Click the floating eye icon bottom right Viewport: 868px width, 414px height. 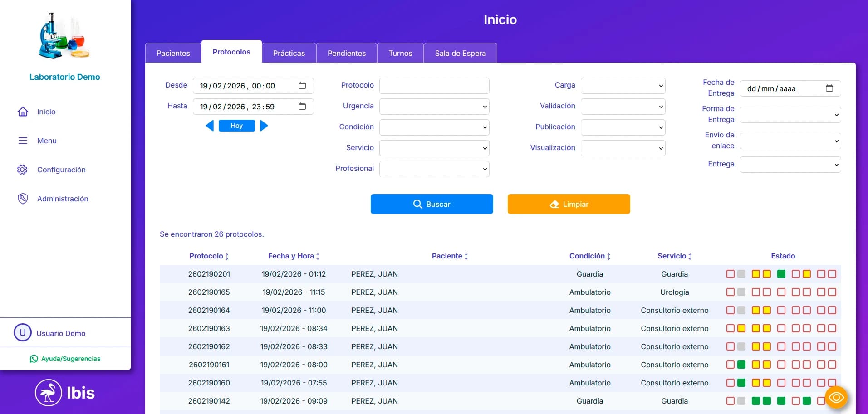pos(837,397)
